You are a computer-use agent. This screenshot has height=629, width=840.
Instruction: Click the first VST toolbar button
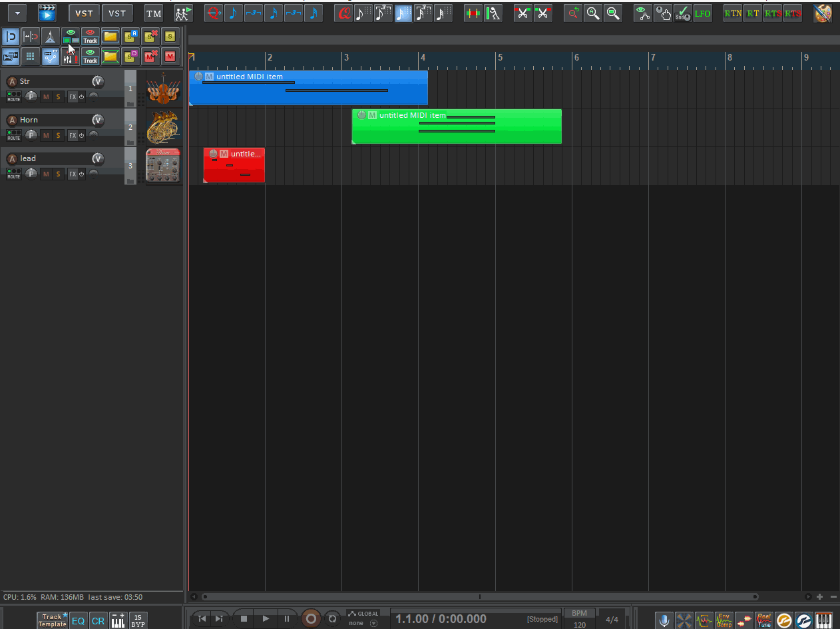point(84,13)
